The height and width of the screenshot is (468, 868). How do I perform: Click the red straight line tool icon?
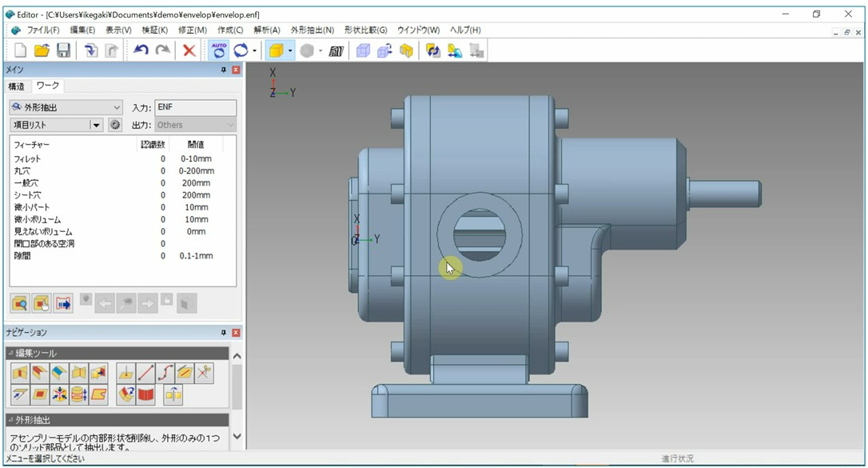pyautogui.click(x=145, y=373)
